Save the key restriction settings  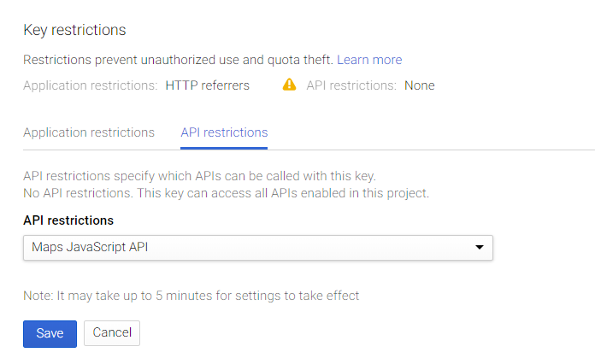(x=50, y=333)
